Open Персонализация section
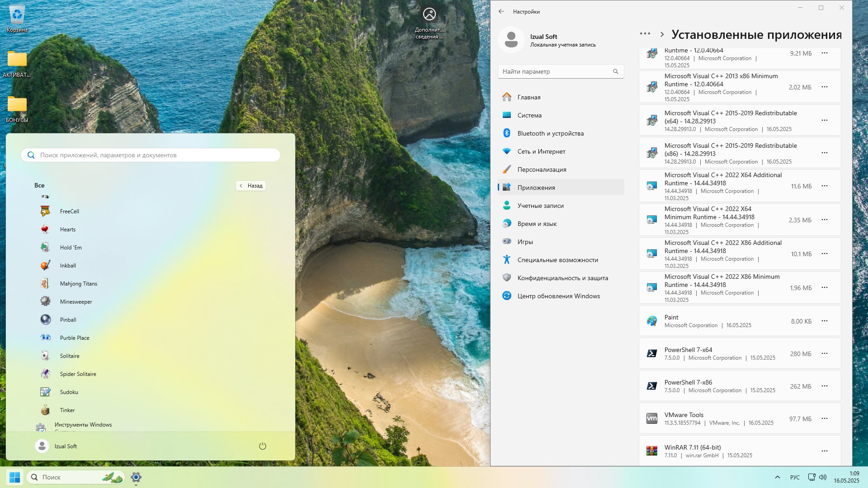This screenshot has height=488, width=868. click(x=561, y=169)
